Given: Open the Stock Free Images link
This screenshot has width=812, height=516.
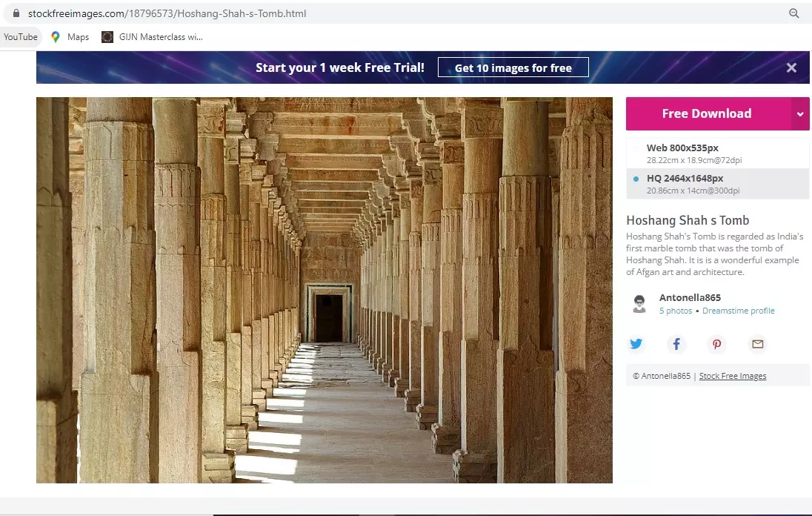Looking at the screenshot, I should tap(733, 376).
